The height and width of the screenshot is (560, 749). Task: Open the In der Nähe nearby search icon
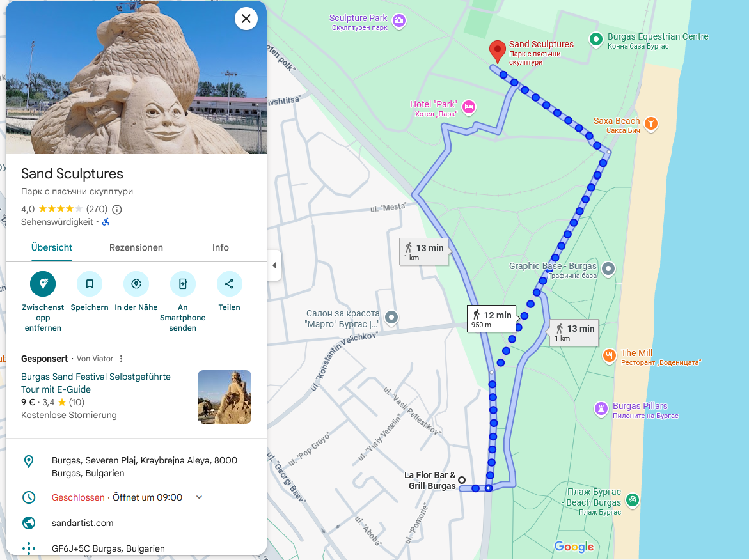(x=136, y=284)
